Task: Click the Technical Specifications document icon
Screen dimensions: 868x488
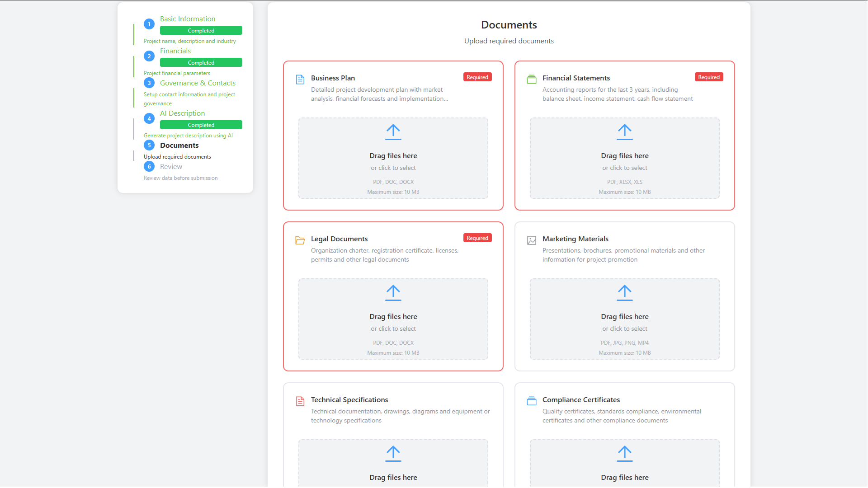Action: (300, 400)
